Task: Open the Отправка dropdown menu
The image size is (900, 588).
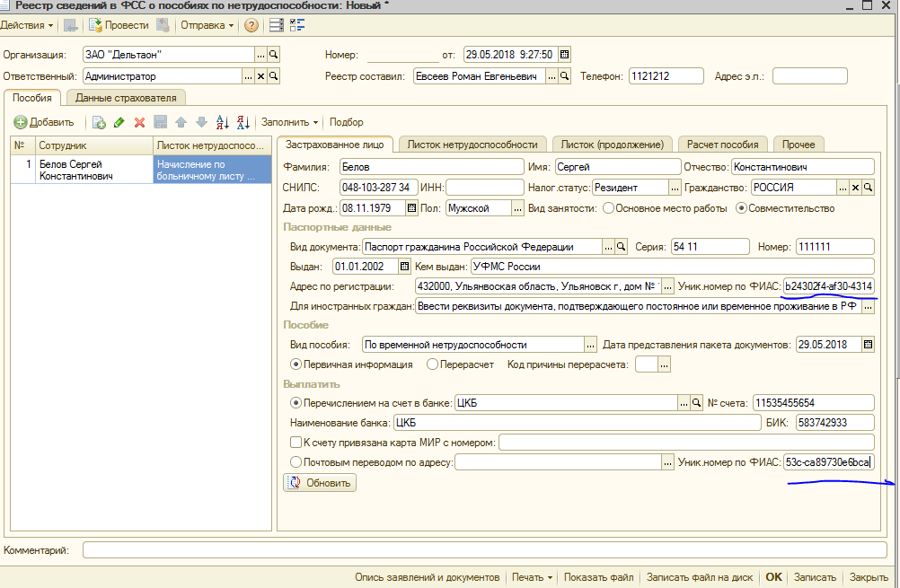Action: pyautogui.click(x=207, y=25)
